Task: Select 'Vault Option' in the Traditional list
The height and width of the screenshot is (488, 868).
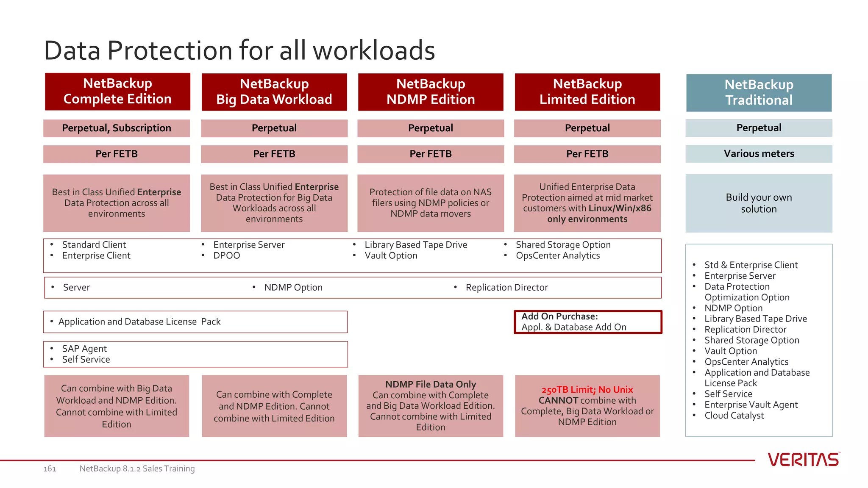Action: coord(731,351)
